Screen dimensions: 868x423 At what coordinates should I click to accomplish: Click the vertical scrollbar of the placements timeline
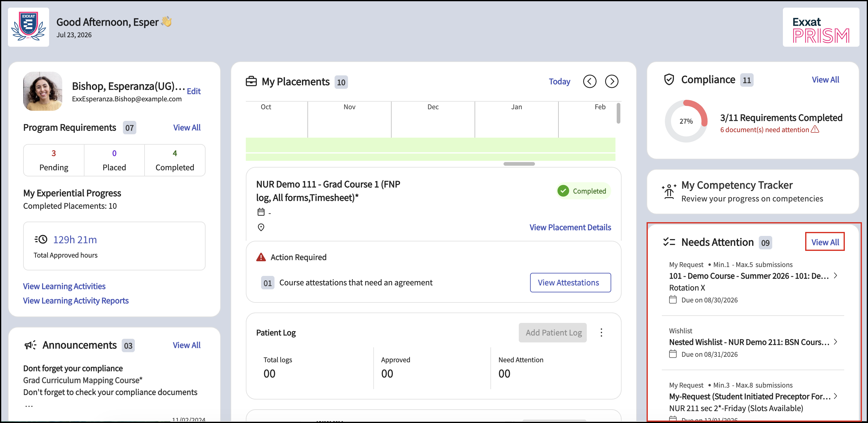[x=618, y=113]
